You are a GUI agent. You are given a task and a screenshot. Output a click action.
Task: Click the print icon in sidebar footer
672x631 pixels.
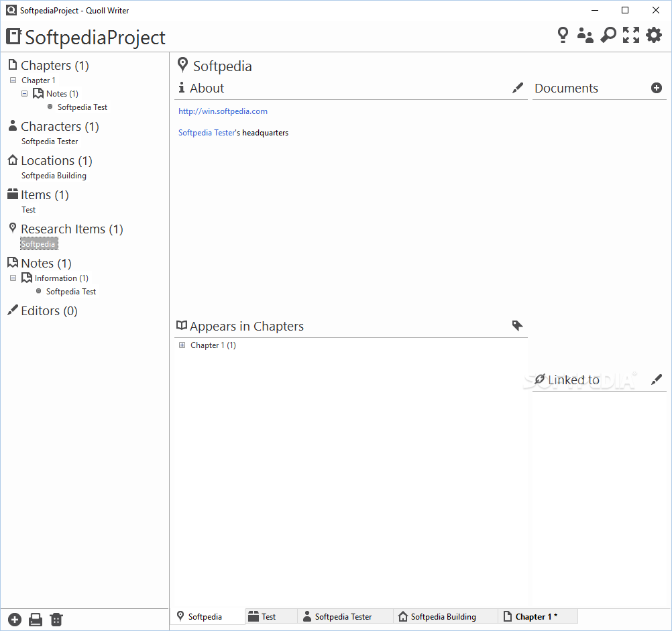point(36,620)
